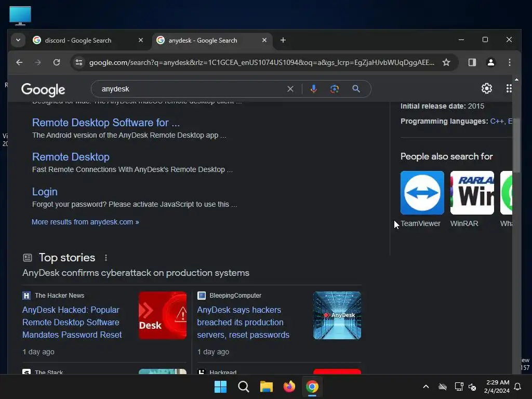Reload the current page
Screen dimensions: 532x399
[x=57, y=62]
